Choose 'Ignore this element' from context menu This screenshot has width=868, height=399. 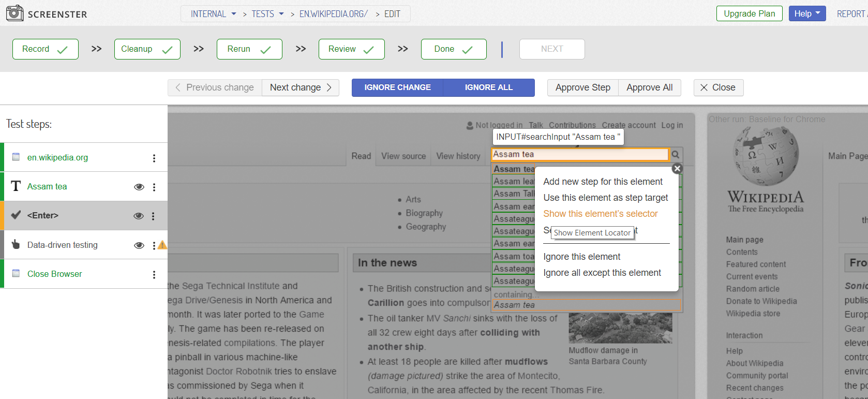pyautogui.click(x=581, y=257)
